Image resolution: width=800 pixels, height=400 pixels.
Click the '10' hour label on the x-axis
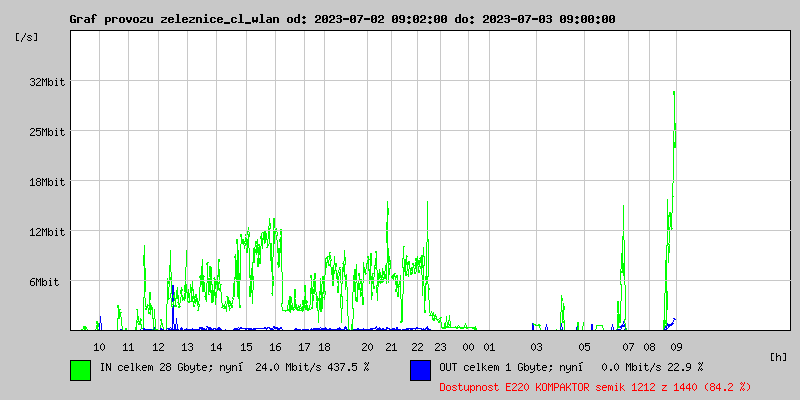99,347
